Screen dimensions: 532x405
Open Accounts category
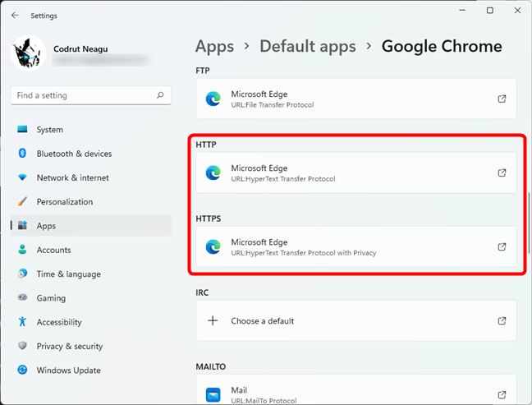click(90, 250)
